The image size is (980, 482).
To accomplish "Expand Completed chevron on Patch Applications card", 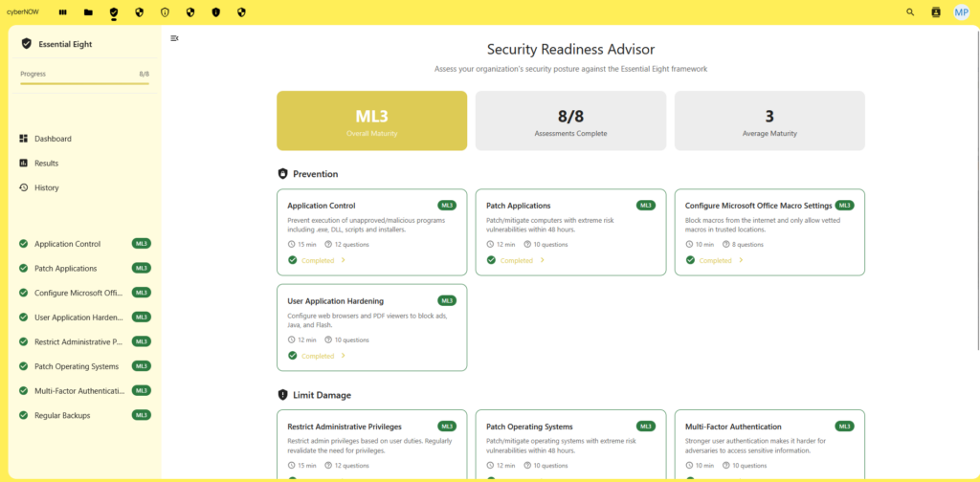I will click(x=542, y=260).
